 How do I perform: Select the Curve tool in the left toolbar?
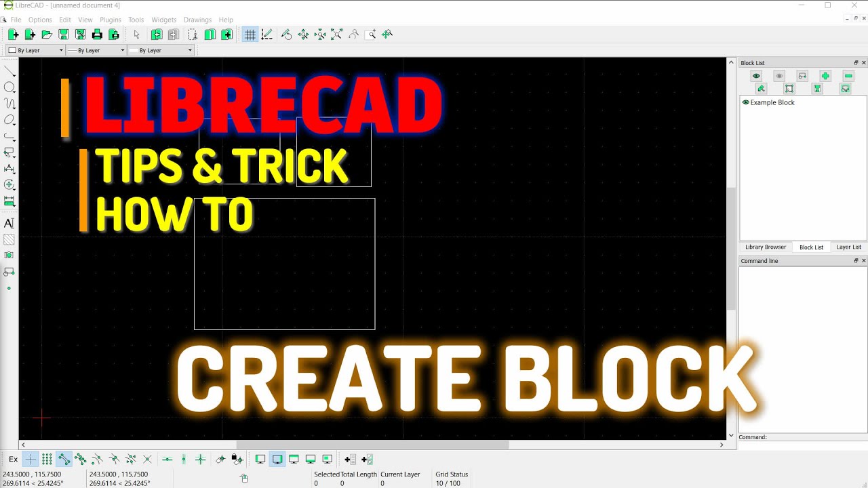[x=9, y=104]
